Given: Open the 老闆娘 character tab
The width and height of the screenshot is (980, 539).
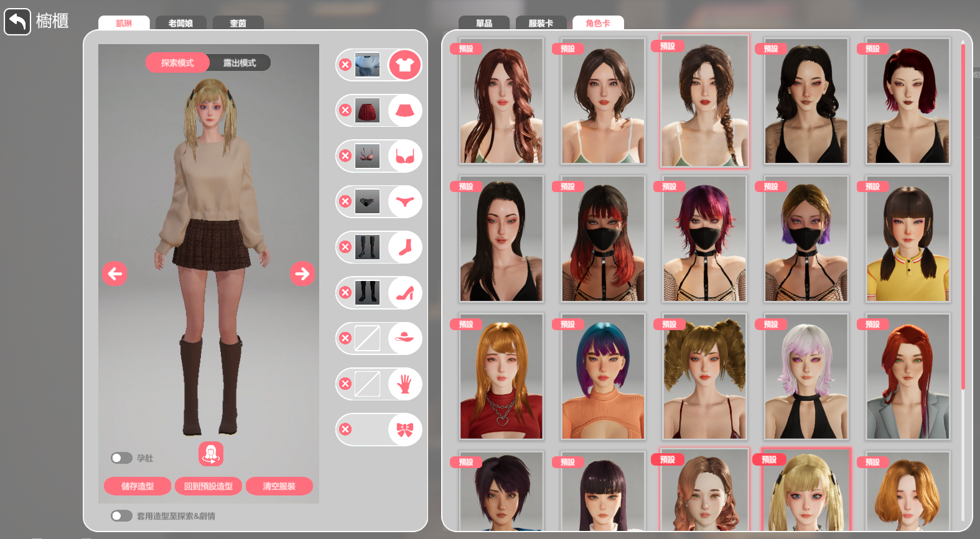Looking at the screenshot, I should (180, 23).
